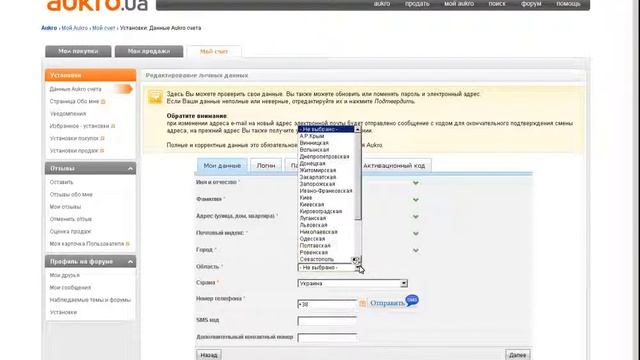Select Киев in the region list
Screen dimensions: 640x360
click(306, 198)
